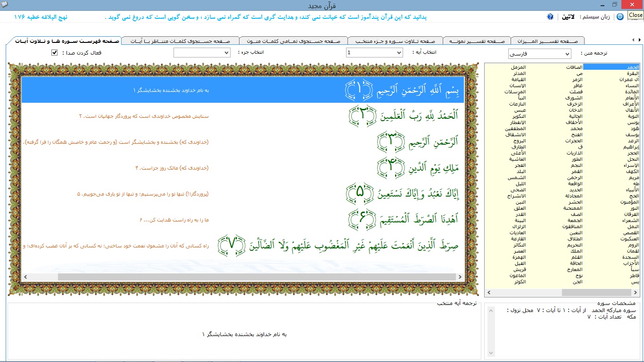
Task: Select surah يس in the list
Action: pyautogui.click(x=636, y=282)
